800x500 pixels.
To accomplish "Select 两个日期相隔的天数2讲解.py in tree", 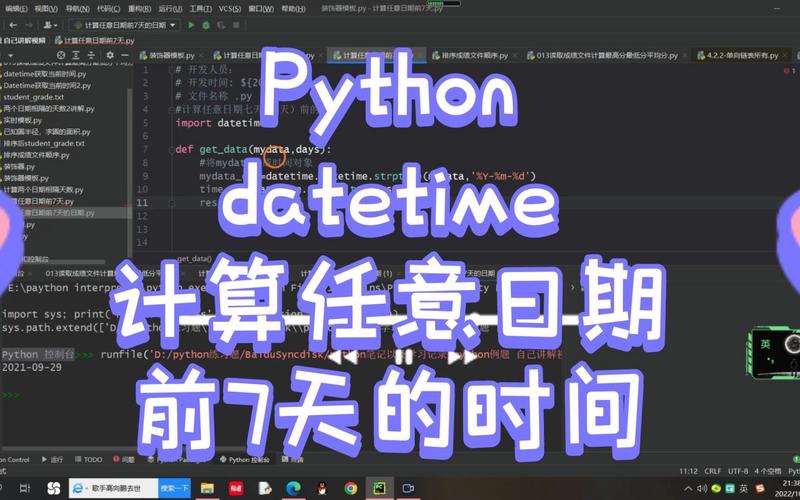I will coord(49,109).
